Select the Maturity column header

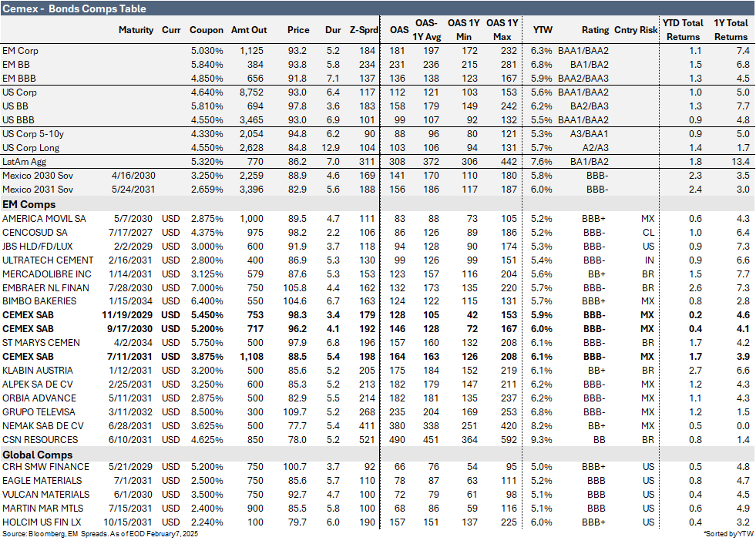[136, 30]
